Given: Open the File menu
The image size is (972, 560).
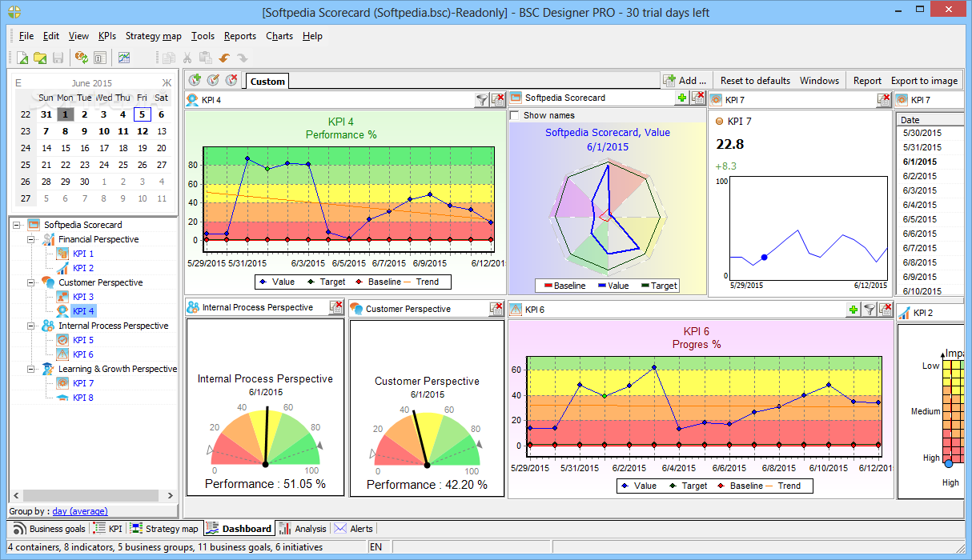Looking at the screenshot, I should click(26, 36).
